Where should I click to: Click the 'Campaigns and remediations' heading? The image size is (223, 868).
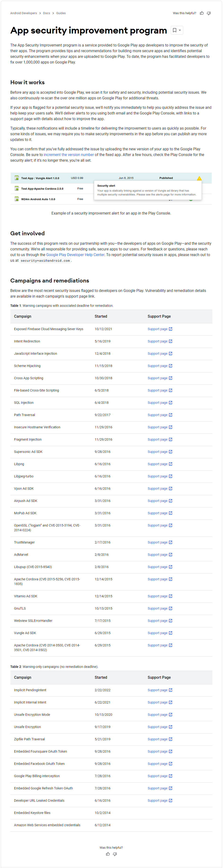click(x=50, y=281)
